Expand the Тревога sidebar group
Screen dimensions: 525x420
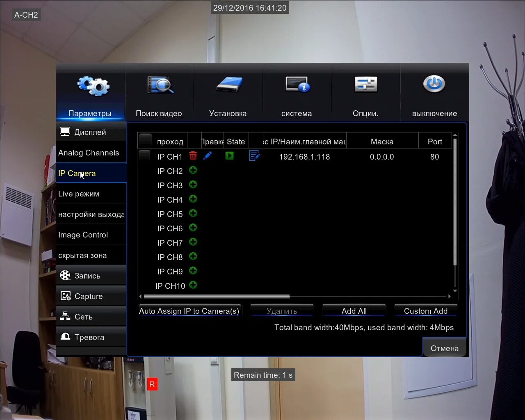pos(91,337)
